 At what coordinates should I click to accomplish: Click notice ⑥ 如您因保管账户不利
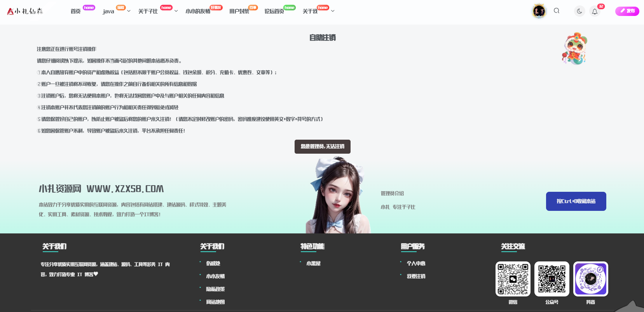[x=111, y=131]
